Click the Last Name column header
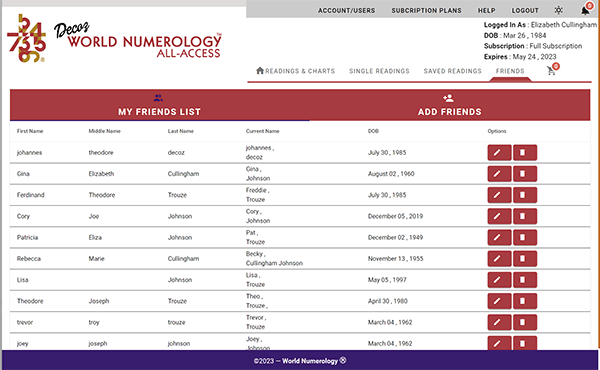The image size is (600, 370). (181, 131)
